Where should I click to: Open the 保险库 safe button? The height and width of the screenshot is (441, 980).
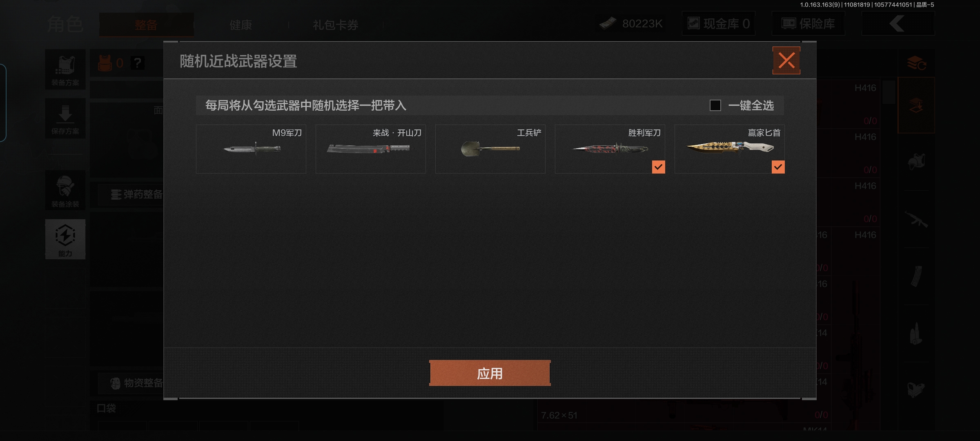(x=808, y=24)
